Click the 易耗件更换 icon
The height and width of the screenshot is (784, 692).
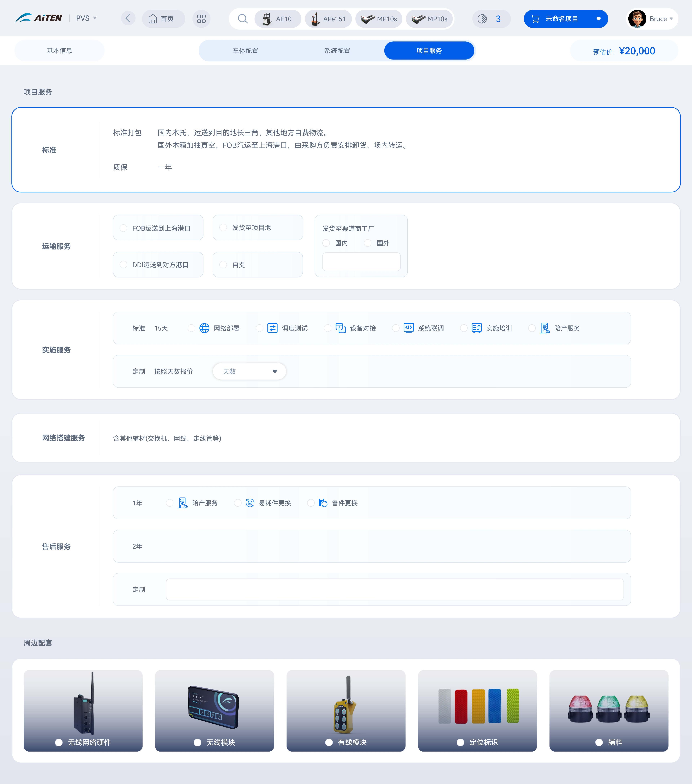pos(250,503)
